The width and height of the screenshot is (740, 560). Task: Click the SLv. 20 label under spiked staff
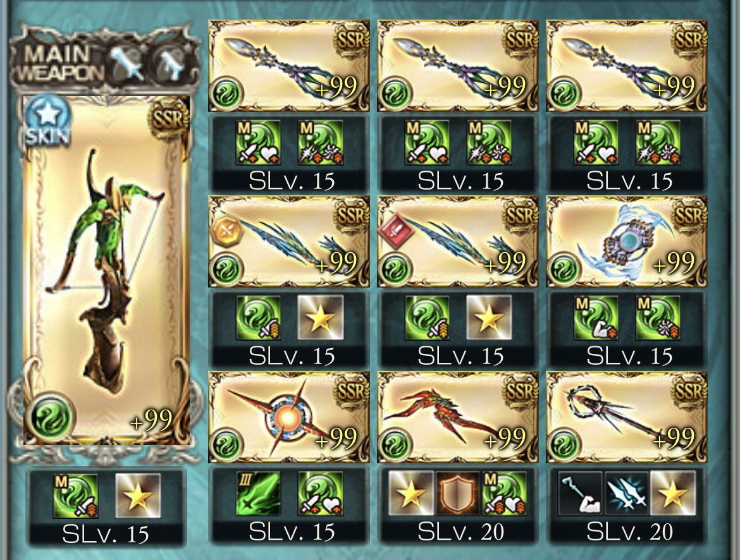point(629,532)
